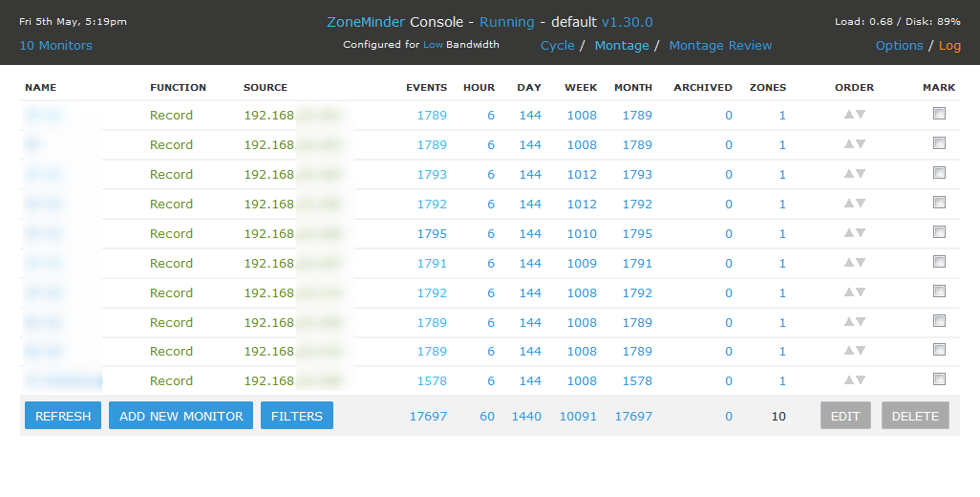Tick the checkbox for the 1795-events monitor
The image size is (980, 497).
point(939,232)
